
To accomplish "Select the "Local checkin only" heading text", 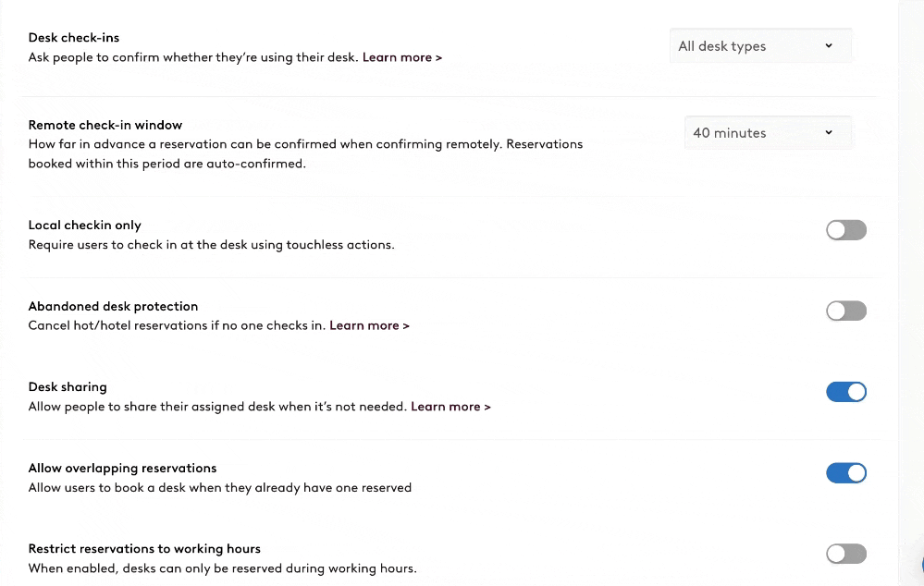I will pyautogui.click(x=85, y=226).
